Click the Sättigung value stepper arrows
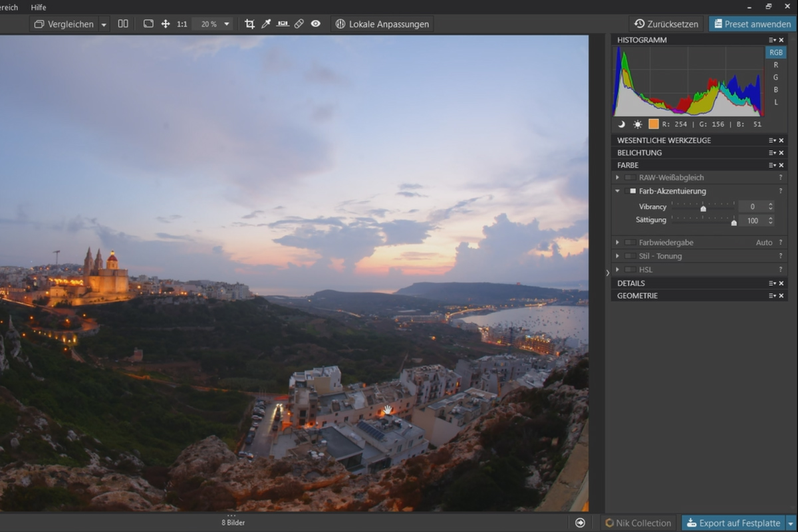Screen dimensions: 798x532 771,221
